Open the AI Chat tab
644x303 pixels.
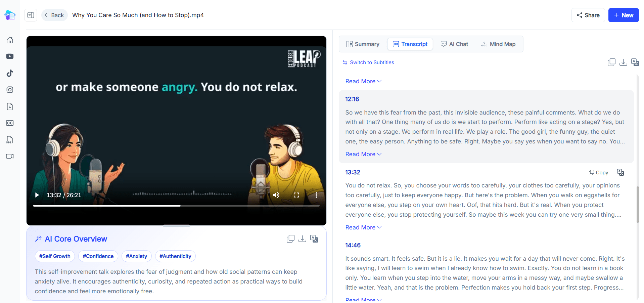(x=454, y=44)
